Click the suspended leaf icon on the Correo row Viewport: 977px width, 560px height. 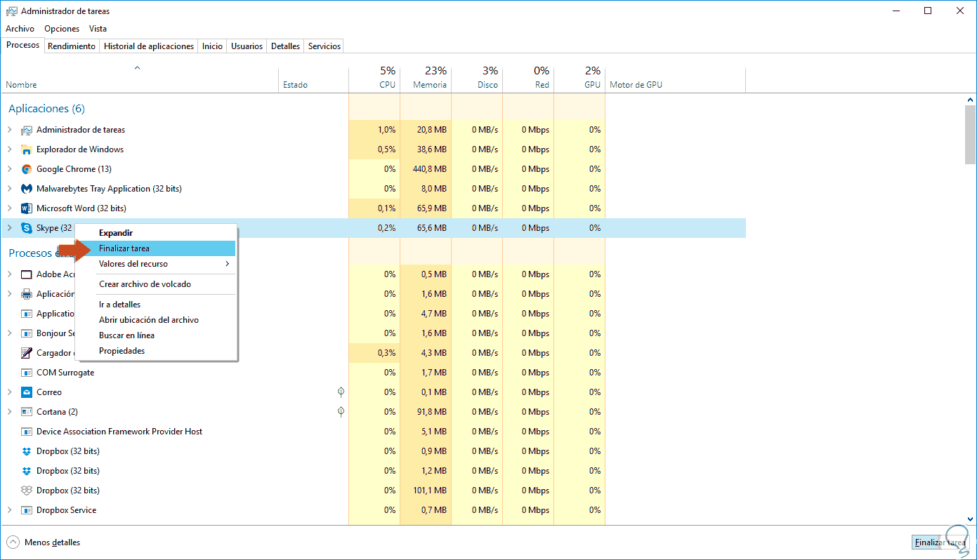(341, 392)
